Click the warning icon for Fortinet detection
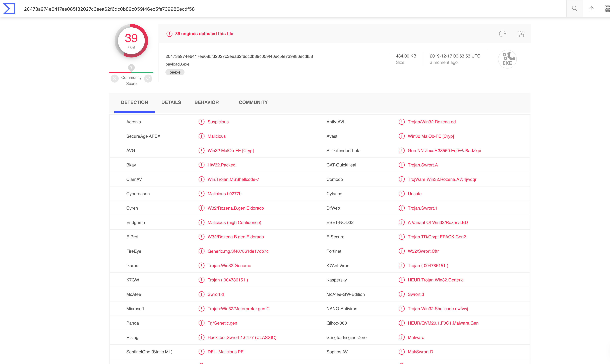This screenshot has width=610, height=364. pyautogui.click(x=402, y=251)
